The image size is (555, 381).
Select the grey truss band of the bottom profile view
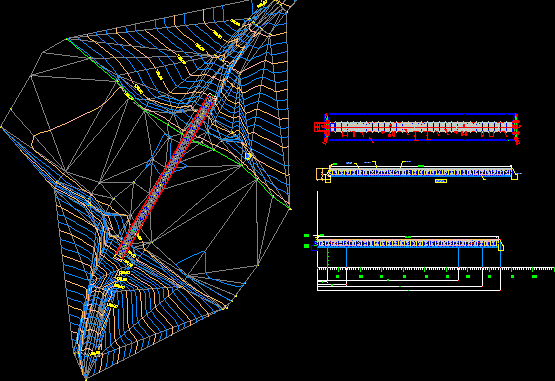click(407, 244)
